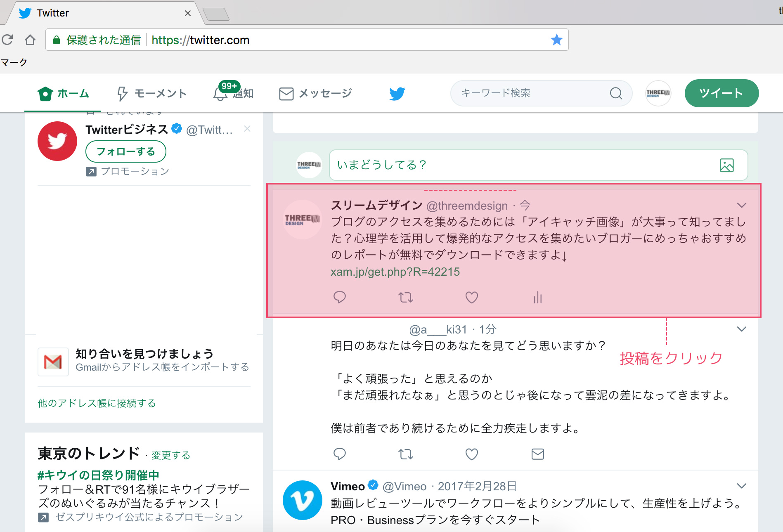Focus the いまどうしてる？ compose box
This screenshot has height=532, width=783.
point(538,165)
